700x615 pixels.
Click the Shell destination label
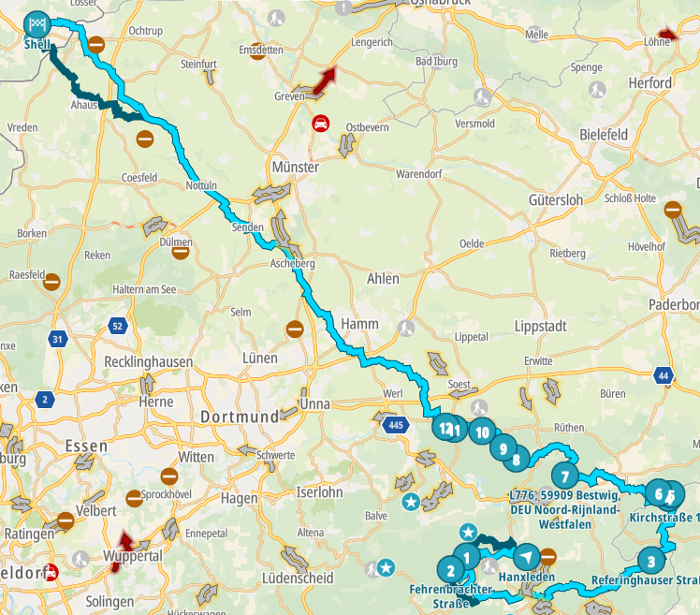click(x=37, y=44)
